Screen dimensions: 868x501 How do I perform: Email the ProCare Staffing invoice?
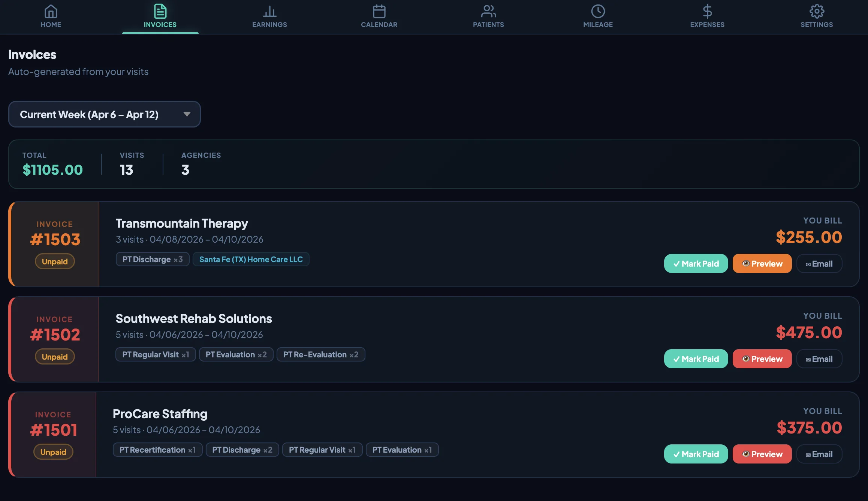[x=819, y=454]
